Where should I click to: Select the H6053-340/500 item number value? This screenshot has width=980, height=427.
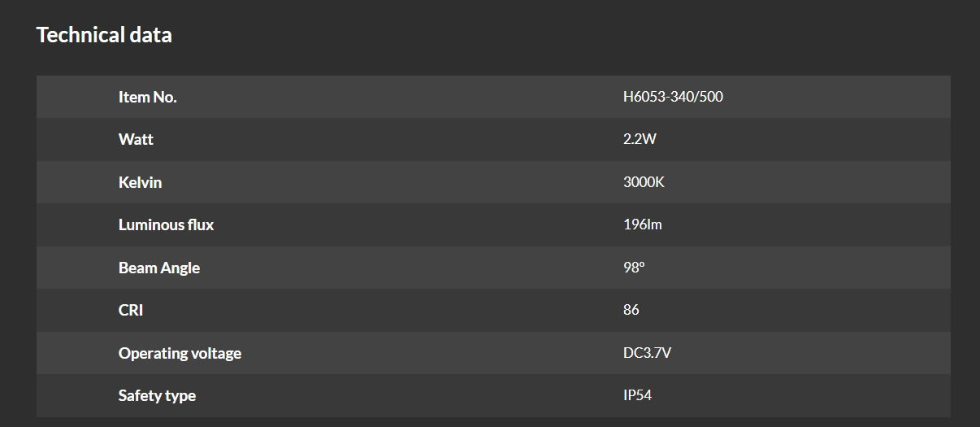[x=673, y=97]
